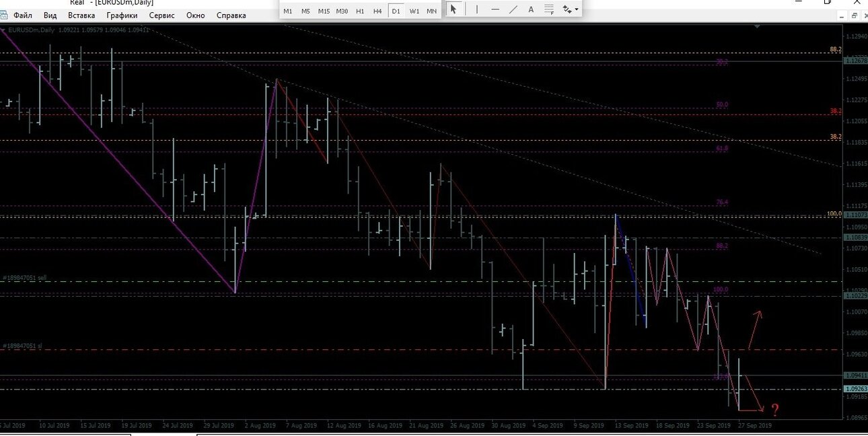Click the 1.12678 price level tag
868x436 pixels.
tap(855, 61)
